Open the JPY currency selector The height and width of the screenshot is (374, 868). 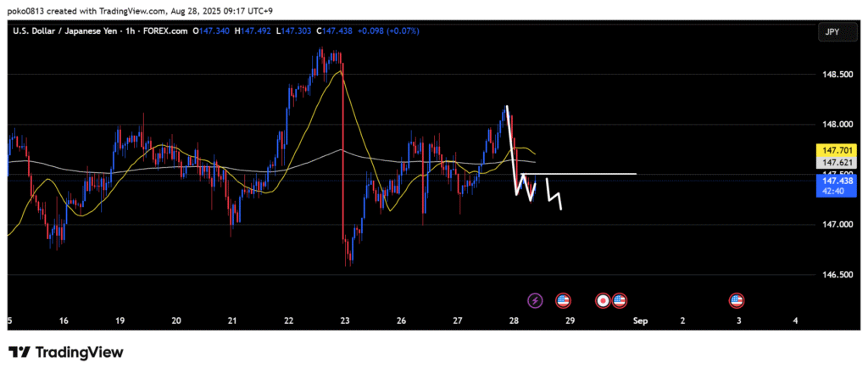[829, 32]
